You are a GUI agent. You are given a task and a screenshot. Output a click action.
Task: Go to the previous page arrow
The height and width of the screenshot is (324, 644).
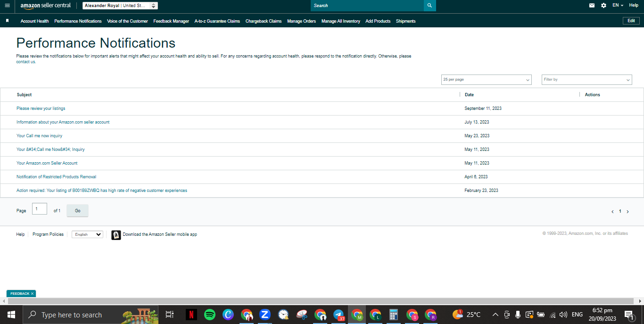[x=612, y=212]
